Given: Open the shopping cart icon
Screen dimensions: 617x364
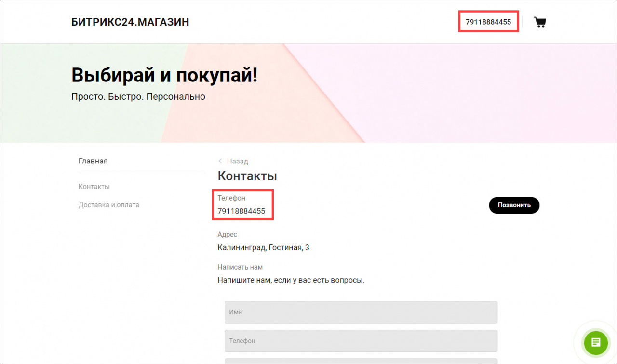Looking at the screenshot, I should (540, 22).
